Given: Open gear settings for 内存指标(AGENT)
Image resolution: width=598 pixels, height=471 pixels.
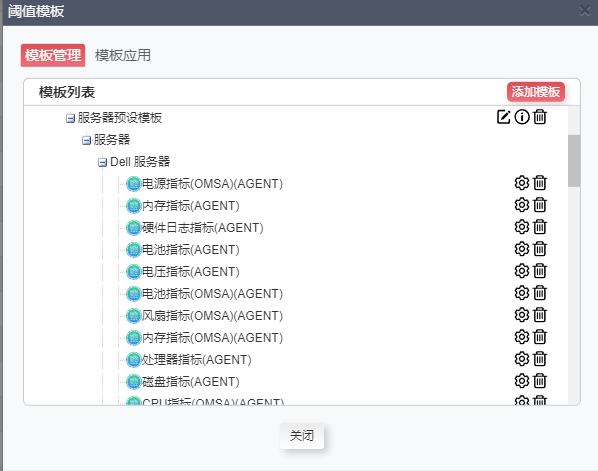Looking at the screenshot, I should [x=522, y=205].
